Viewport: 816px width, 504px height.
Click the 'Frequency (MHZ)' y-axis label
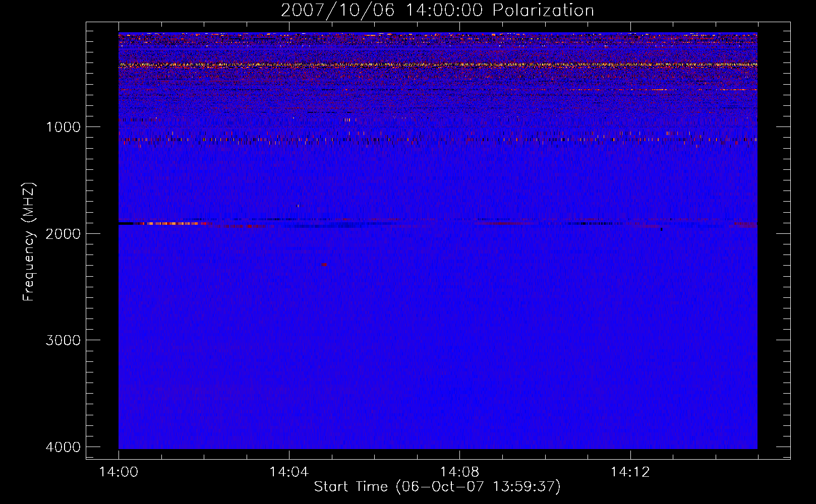29,242
